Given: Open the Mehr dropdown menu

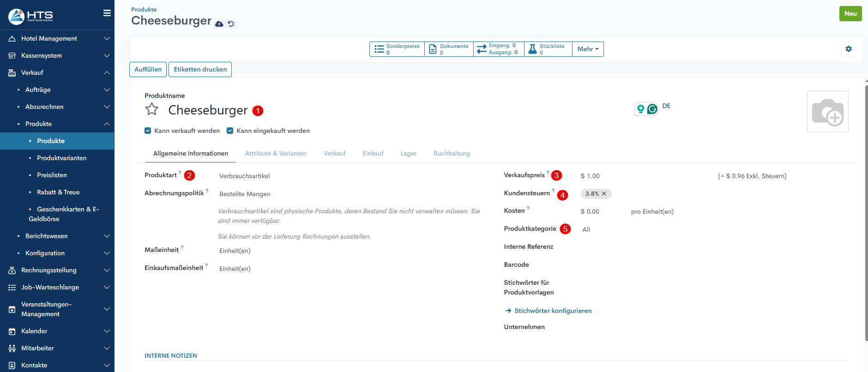Looking at the screenshot, I should 588,49.
